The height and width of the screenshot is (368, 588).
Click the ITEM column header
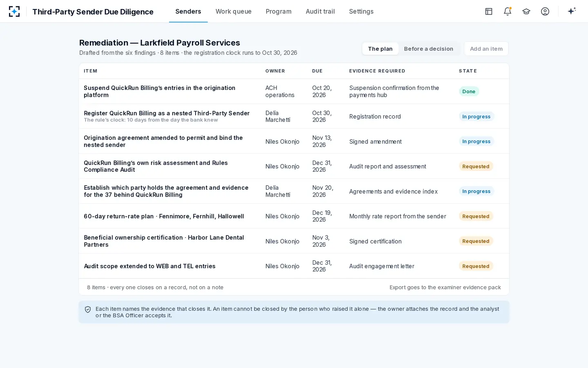click(x=91, y=71)
